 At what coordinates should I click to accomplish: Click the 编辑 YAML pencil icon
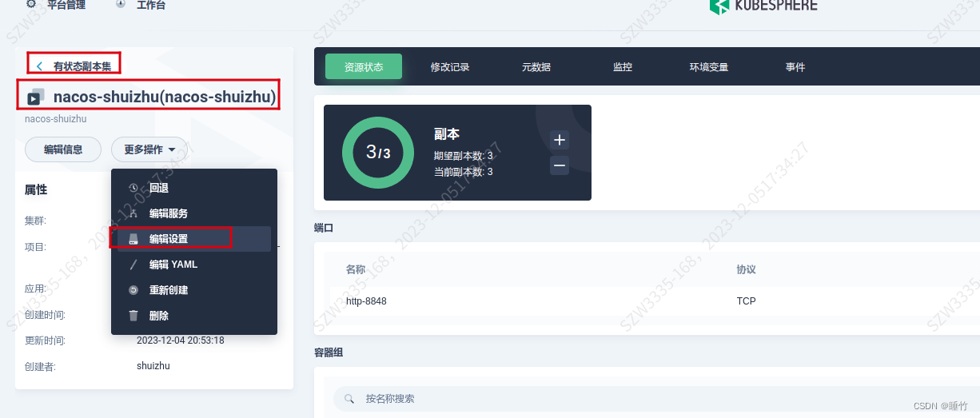coord(133,265)
